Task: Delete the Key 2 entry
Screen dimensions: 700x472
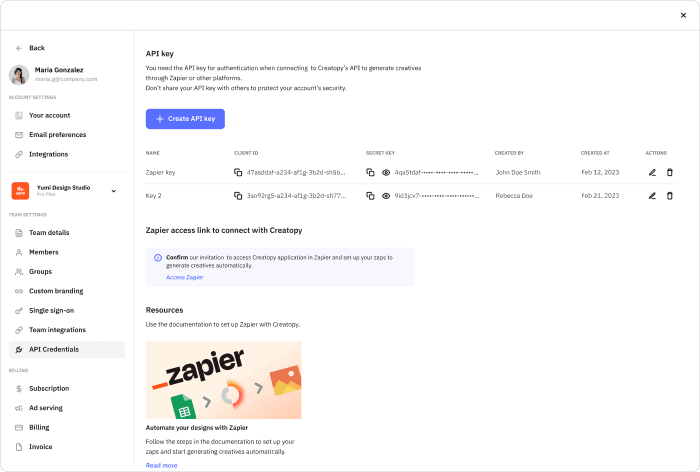Action: pyautogui.click(x=670, y=195)
